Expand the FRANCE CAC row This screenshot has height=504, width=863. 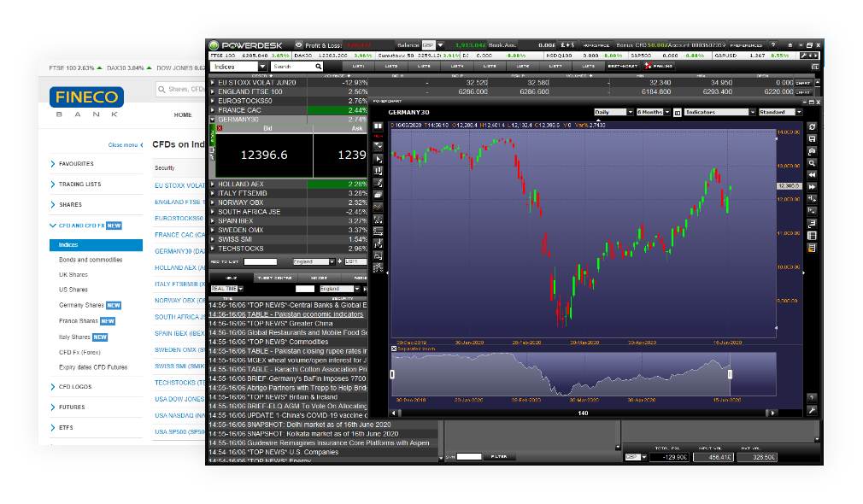point(213,110)
